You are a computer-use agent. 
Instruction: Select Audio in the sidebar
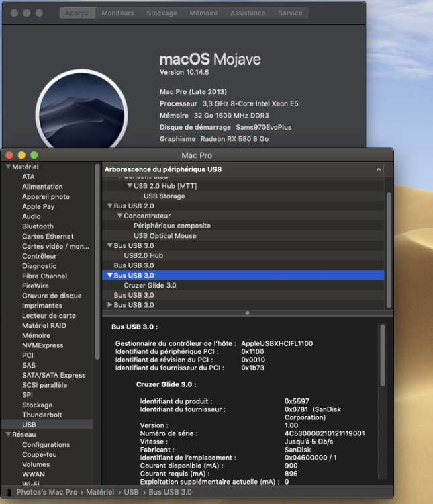pos(32,216)
